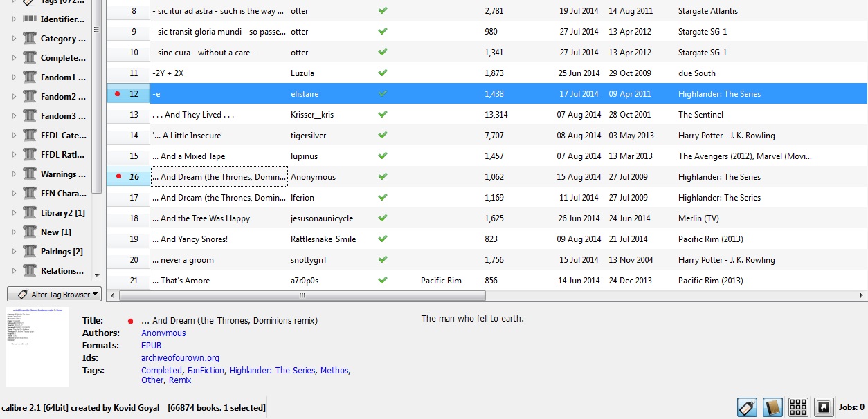This screenshot has width=868, height=419.
Task: Open the Alter Tag Browser dropdown
Action: click(54, 295)
